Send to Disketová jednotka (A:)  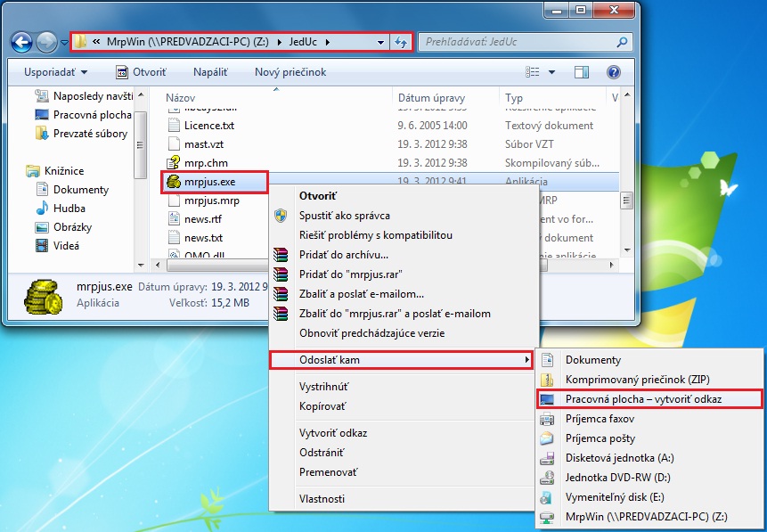pos(649,458)
